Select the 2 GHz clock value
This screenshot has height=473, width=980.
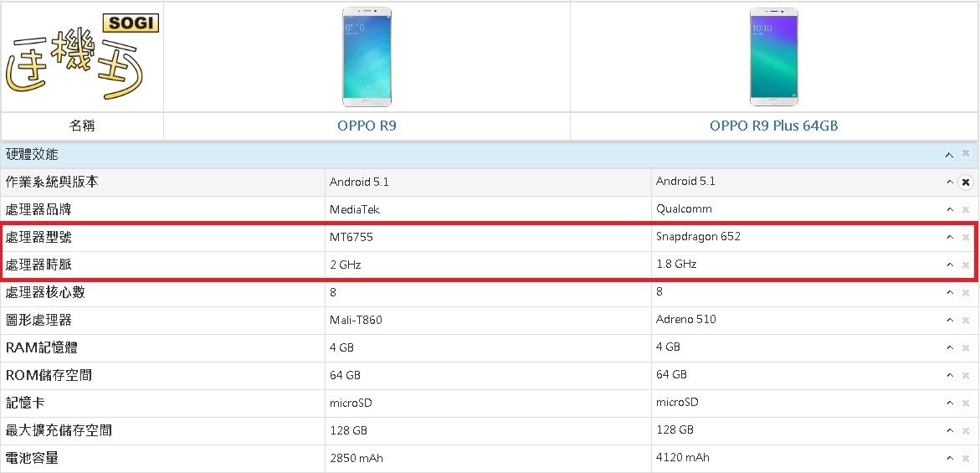pyautogui.click(x=345, y=265)
